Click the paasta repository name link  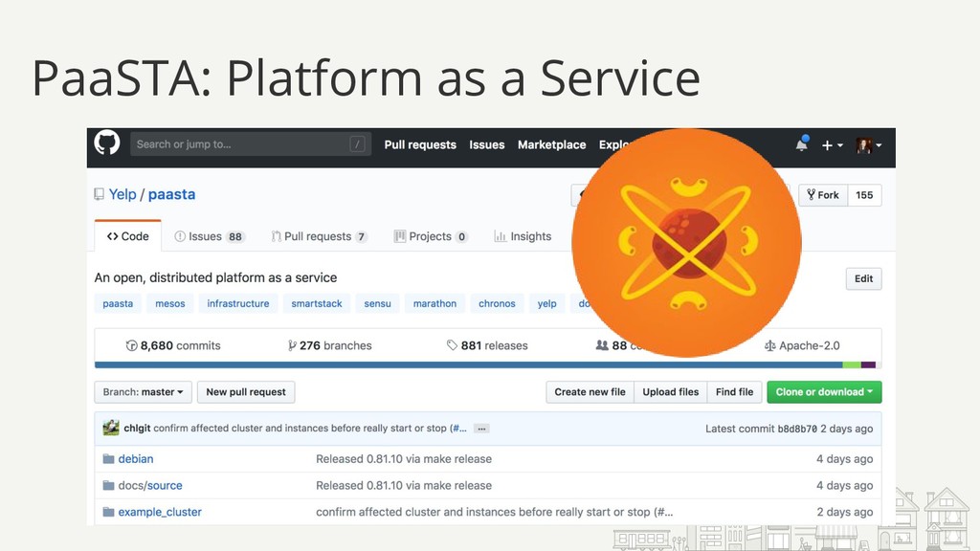coord(172,194)
